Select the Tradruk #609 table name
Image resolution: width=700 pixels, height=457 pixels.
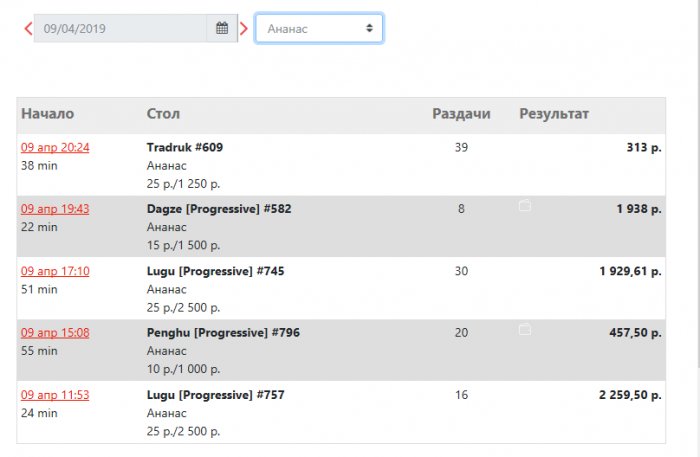click(185, 147)
